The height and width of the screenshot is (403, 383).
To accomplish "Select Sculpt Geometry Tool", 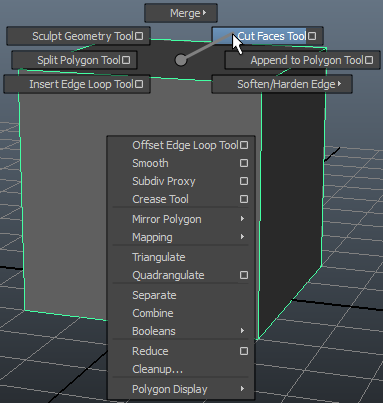I will click(78, 36).
